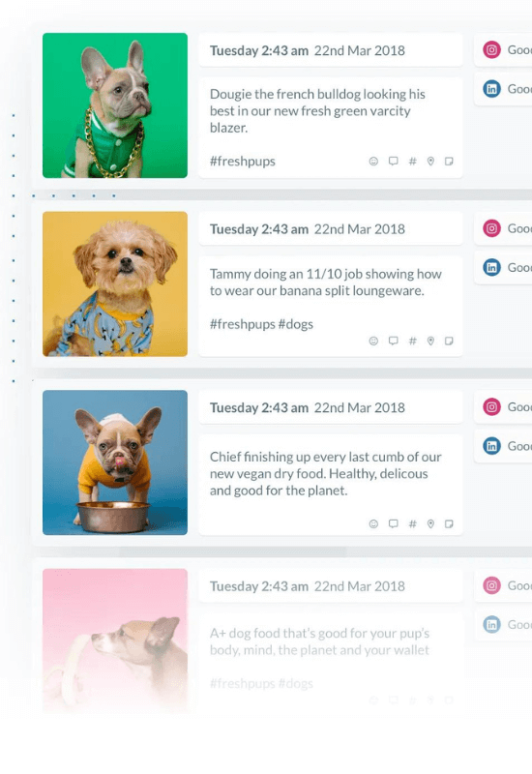Toggle LinkedIn account on Chief post

coord(503,446)
